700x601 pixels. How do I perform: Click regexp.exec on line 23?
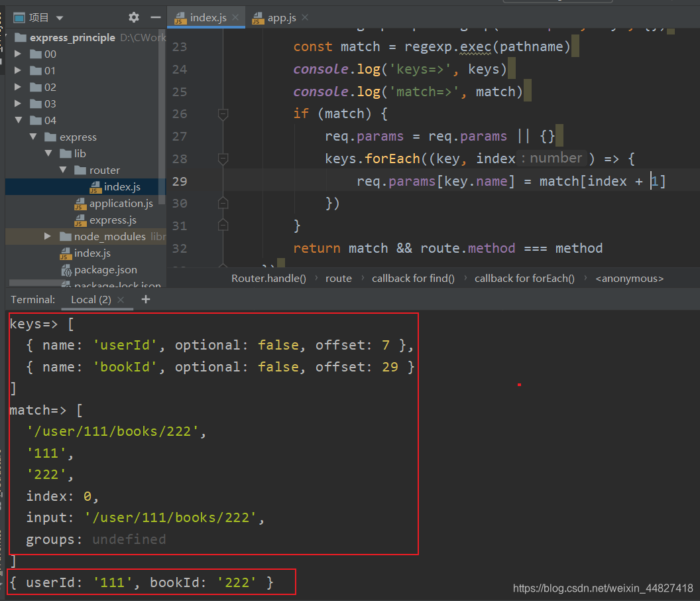pos(447,46)
